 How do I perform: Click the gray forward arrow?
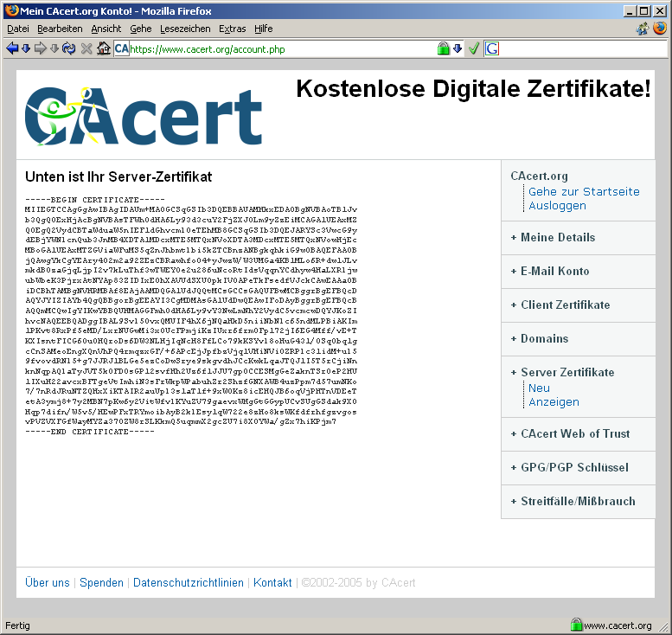coord(40,48)
